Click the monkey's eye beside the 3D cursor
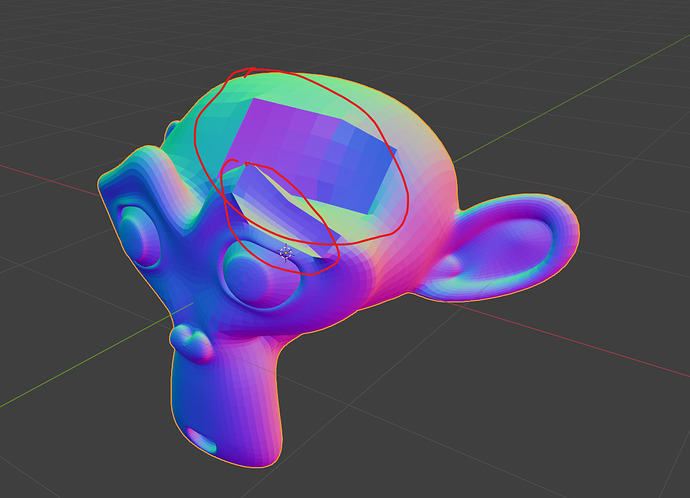This screenshot has width=690, height=498. point(260,274)
